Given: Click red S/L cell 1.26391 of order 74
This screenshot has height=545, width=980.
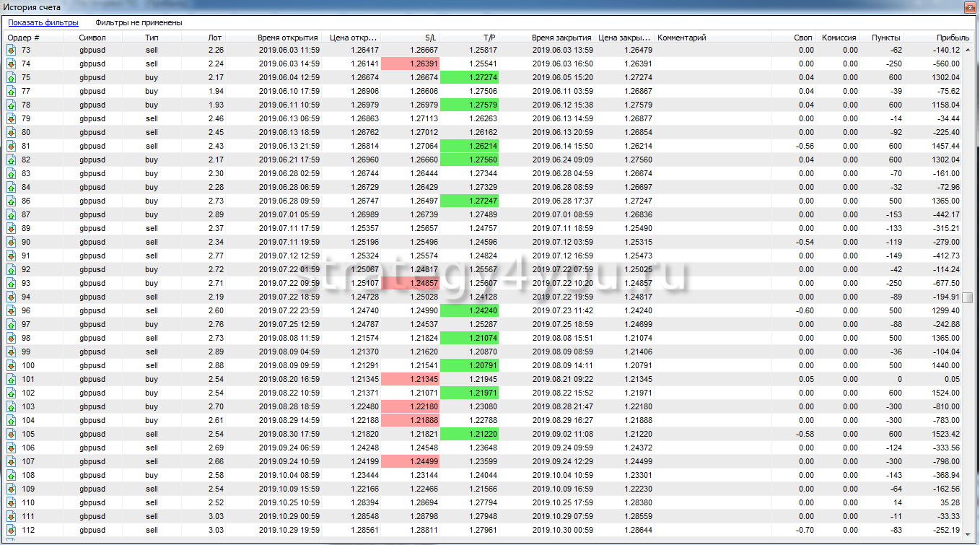Looking at the screenshot, I should (x=410, y=64).
